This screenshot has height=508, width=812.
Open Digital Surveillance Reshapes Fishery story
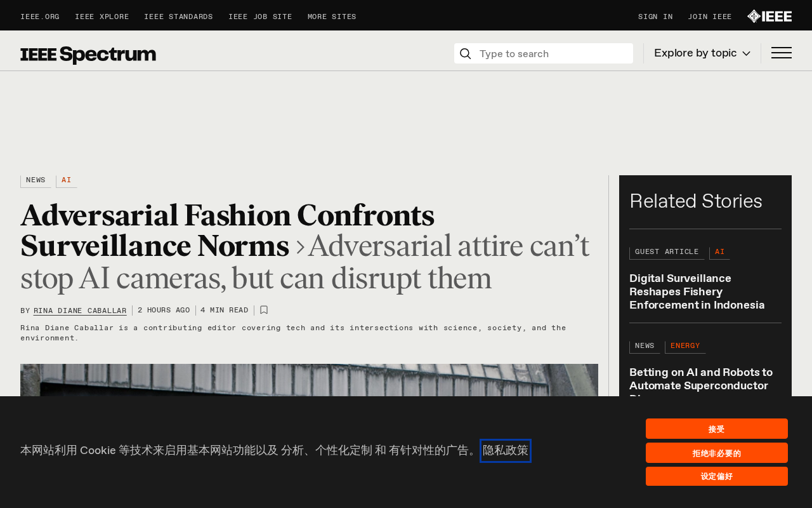coord(697,291)
